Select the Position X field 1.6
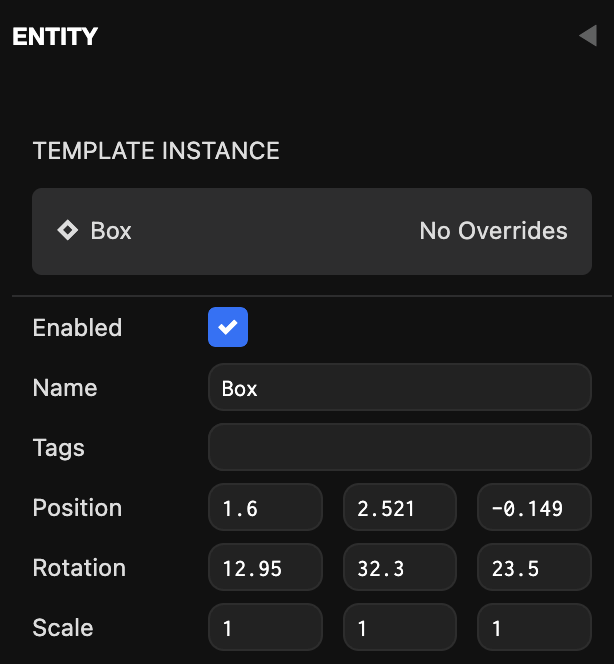 (x=265, y=508)
